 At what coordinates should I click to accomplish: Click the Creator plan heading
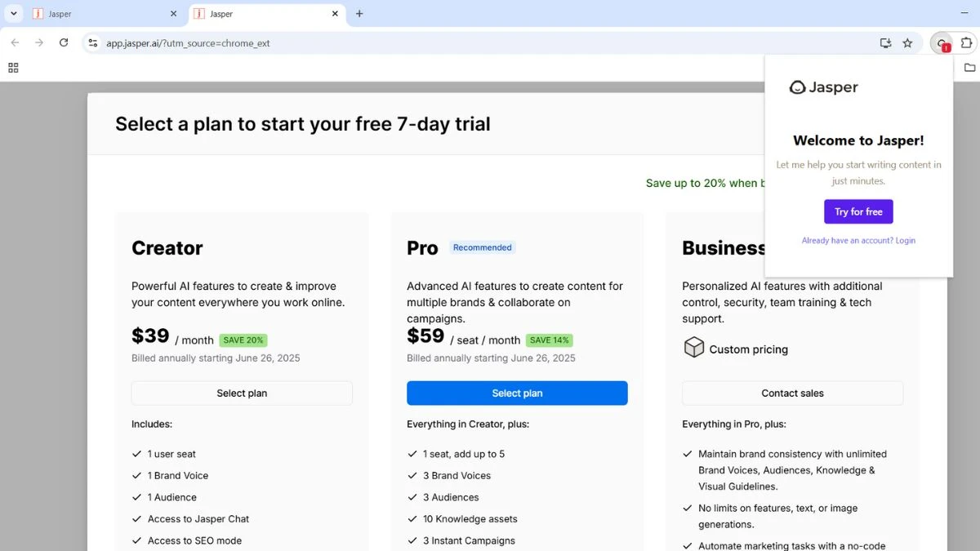(x=167, y=248)
